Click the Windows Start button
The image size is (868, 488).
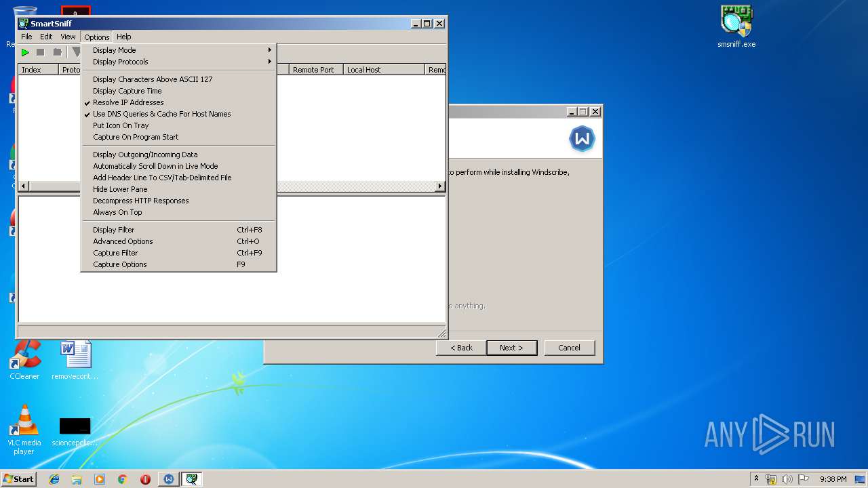(19, 479)
